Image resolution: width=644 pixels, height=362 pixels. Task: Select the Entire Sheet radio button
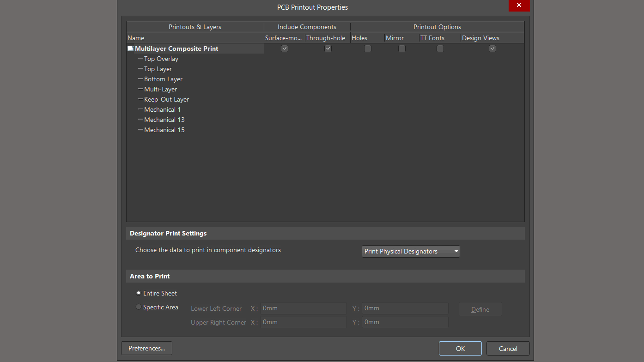tap(139, 293)
